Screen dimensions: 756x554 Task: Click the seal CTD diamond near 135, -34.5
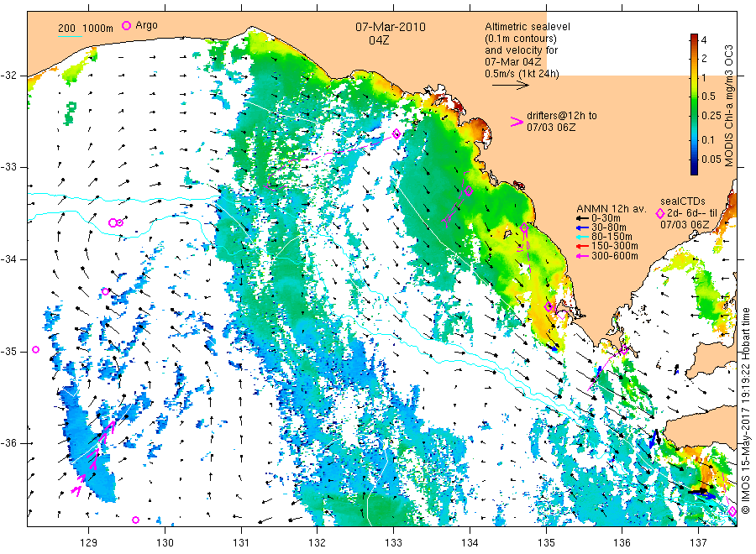(x=549, y=307)
